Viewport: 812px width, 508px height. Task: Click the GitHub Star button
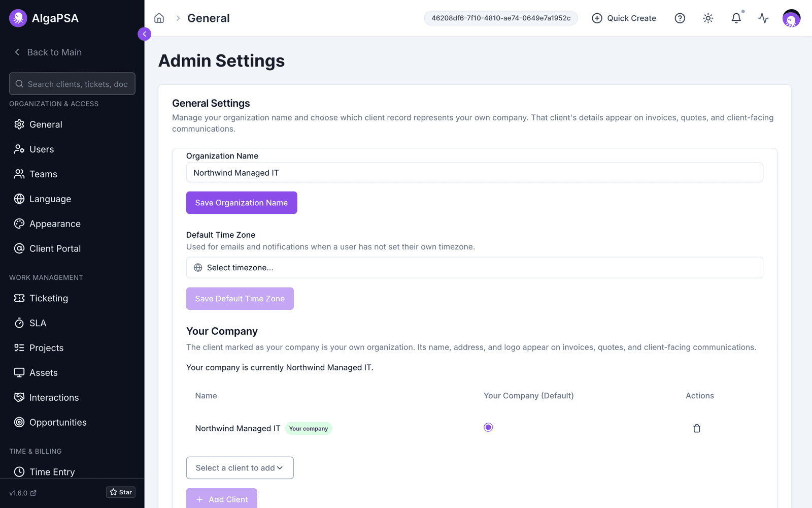pyautogui.click(x=121, y=492)
